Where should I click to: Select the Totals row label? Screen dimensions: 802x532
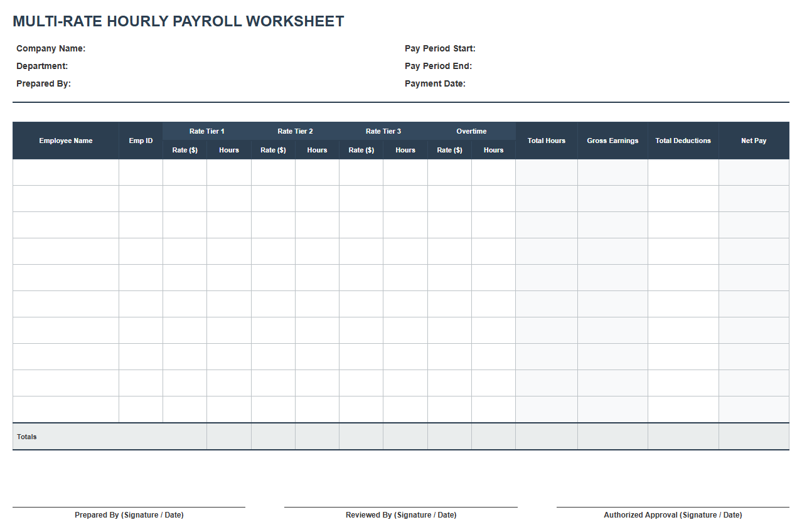(27, 437)
